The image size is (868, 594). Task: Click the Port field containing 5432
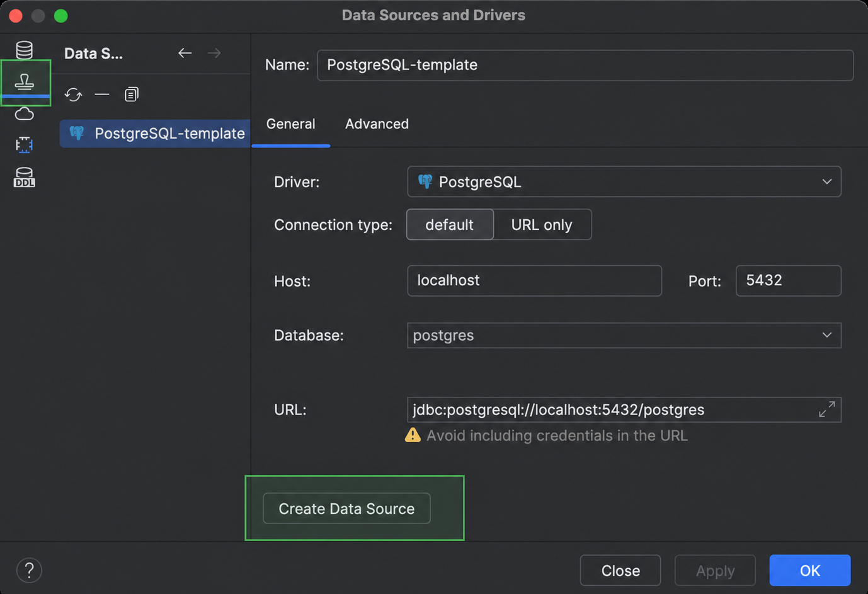pyautogui.click(x=788, y=280)
